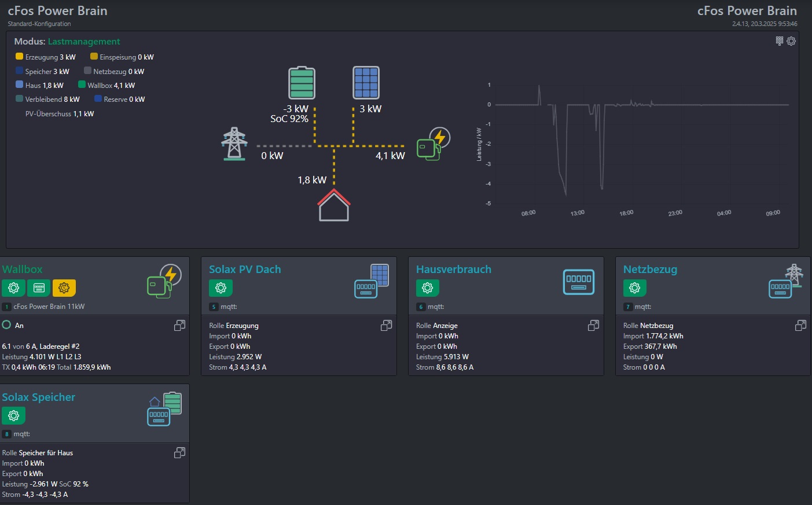812x505 pixels.
Task: Click the power history line chart
Action: pyautogui.click(x=634, y=149)
